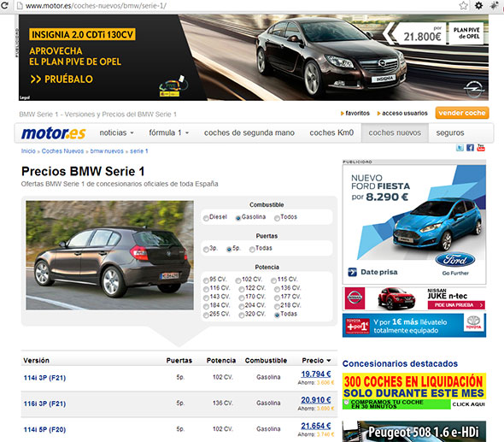Screen dimensions: 504x442
Task: Sort by the Puertas column header
Action: [179, 361]
